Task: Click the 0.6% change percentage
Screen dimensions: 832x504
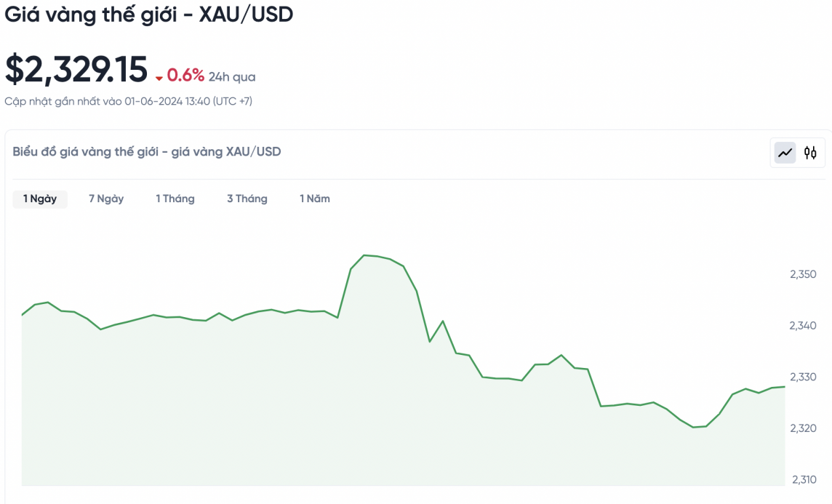Action: tap(185, 75)
